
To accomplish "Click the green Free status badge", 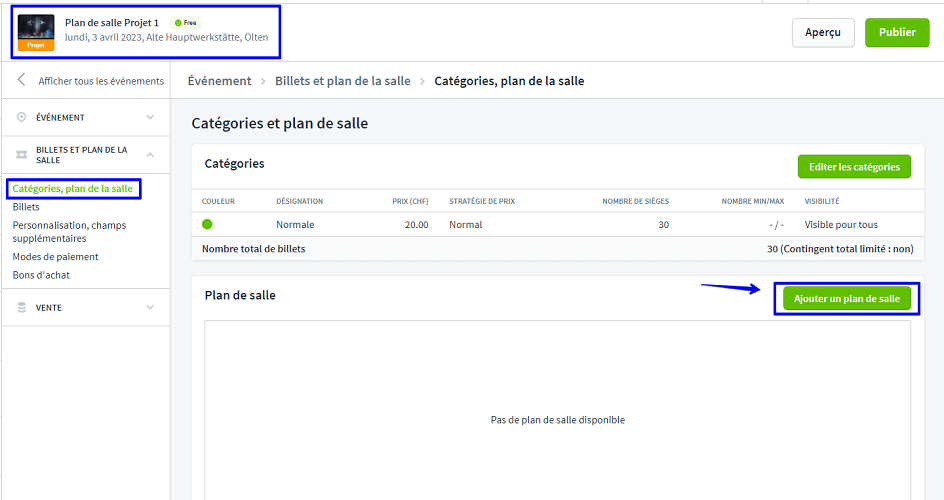I will tap(185, 22).
